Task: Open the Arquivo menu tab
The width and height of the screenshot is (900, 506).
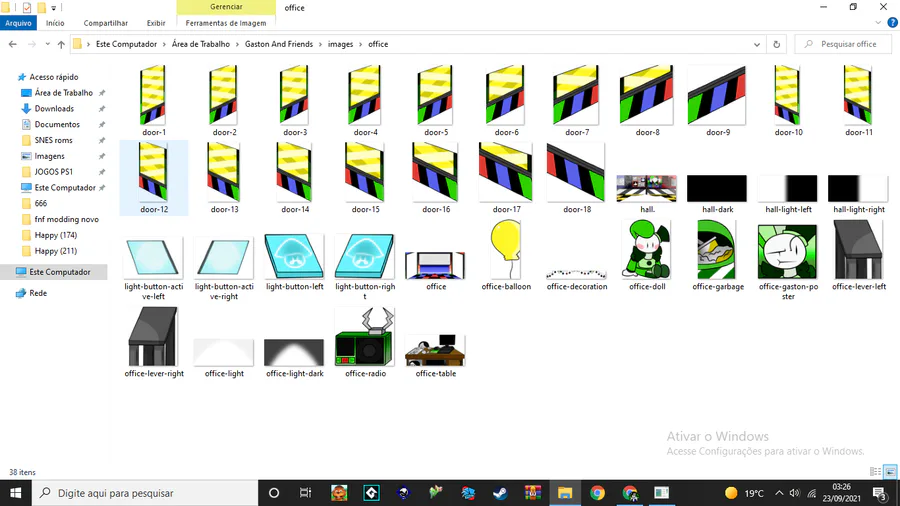Action: tap(18, 23)
